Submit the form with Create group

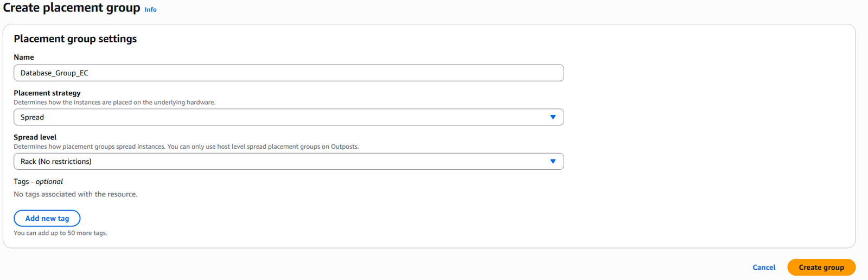coord(821,267)
